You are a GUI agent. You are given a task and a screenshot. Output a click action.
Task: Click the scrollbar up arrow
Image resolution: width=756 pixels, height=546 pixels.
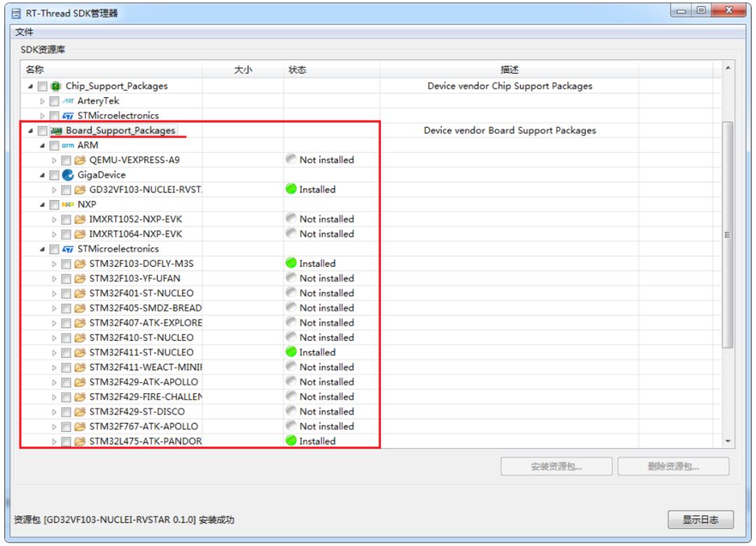727,69
